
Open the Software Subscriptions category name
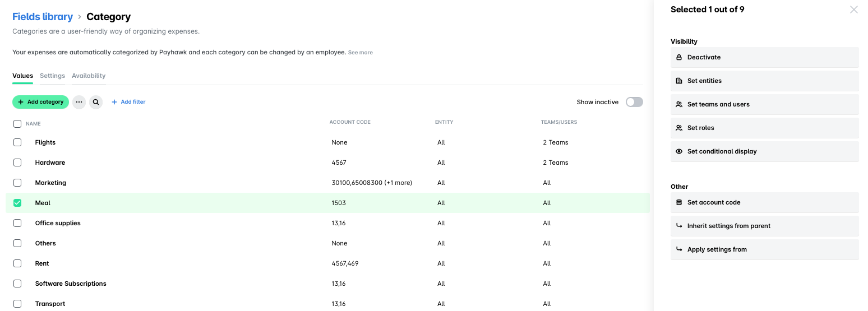point(71,284)
